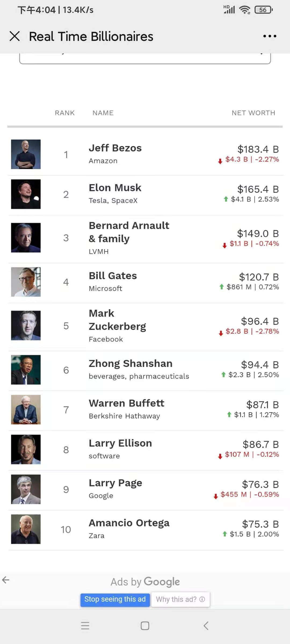Select Mark Zuckerberg's name entry
The height and width of the screenshot is (644, 290).
coord(117,320)
